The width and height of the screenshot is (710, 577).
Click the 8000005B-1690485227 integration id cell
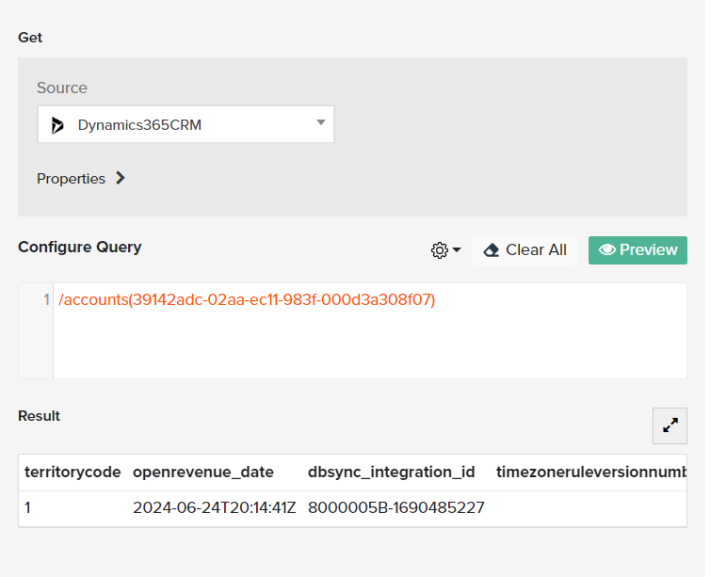point(396,508)
